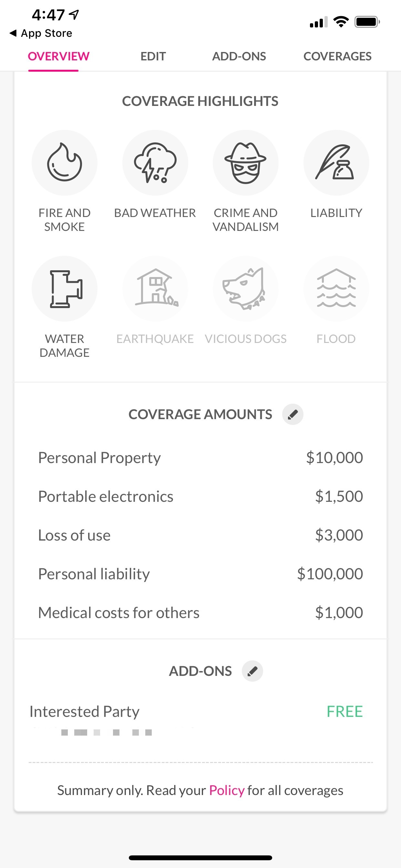This screenshot has width=401, height=868.
Task: Click the Add-Ons pencil edit icon
Action: pos(252,671)
